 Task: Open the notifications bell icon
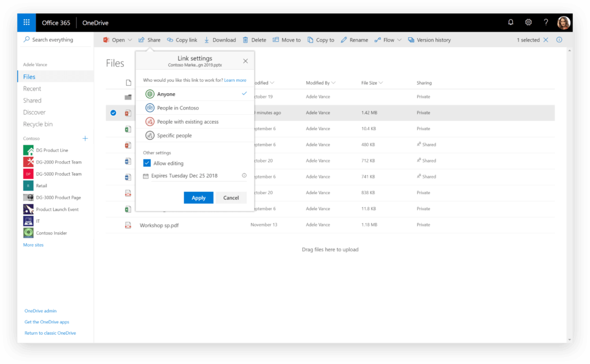510,22
